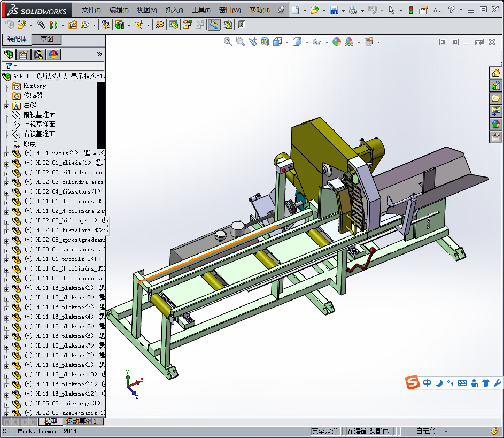Click the Previous View icon
Screen dimensions: 504x438
[253, 42]
